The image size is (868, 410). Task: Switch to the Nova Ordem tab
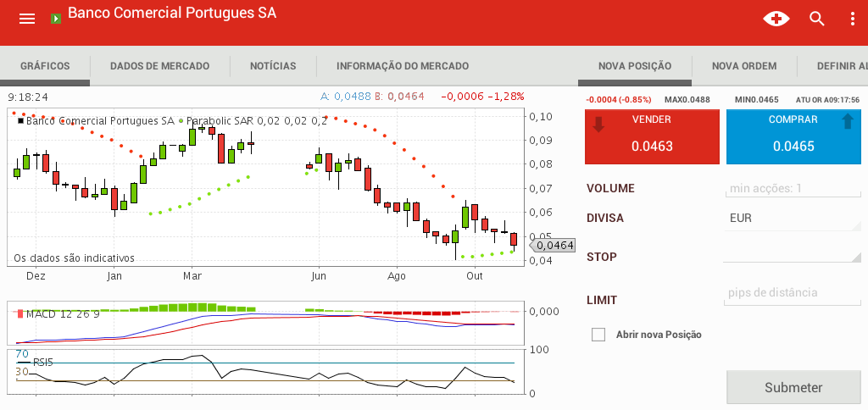click(x=743, y=66)
